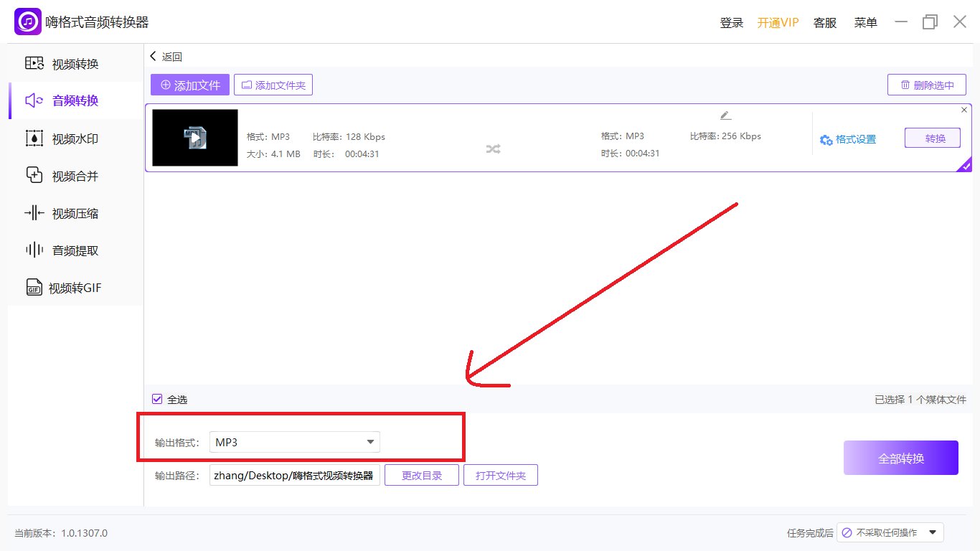The width and height of the screenshot is (980, 551).
Task: Click the pencil edit icon above output format
Action: pyautogui.click(x=725, y=116)
